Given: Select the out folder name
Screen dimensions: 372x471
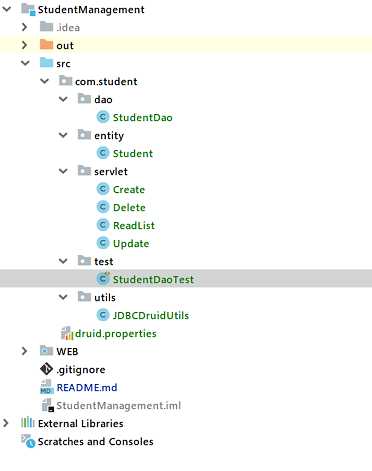Looking at the screenshot, I should coord(65,45).
